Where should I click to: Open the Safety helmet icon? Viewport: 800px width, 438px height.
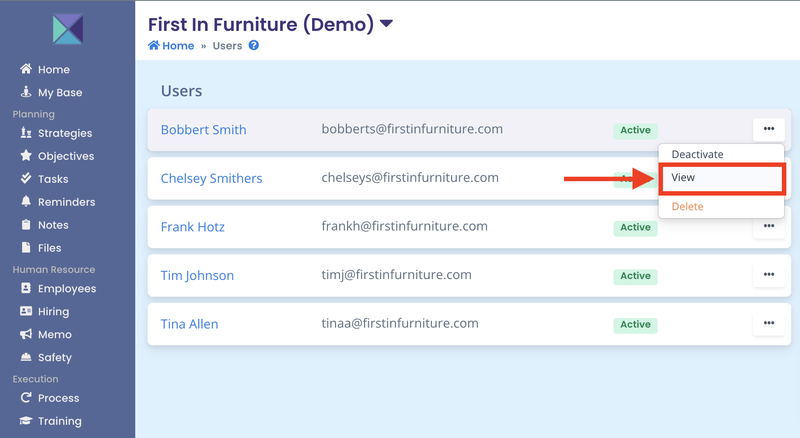(26, 357)
